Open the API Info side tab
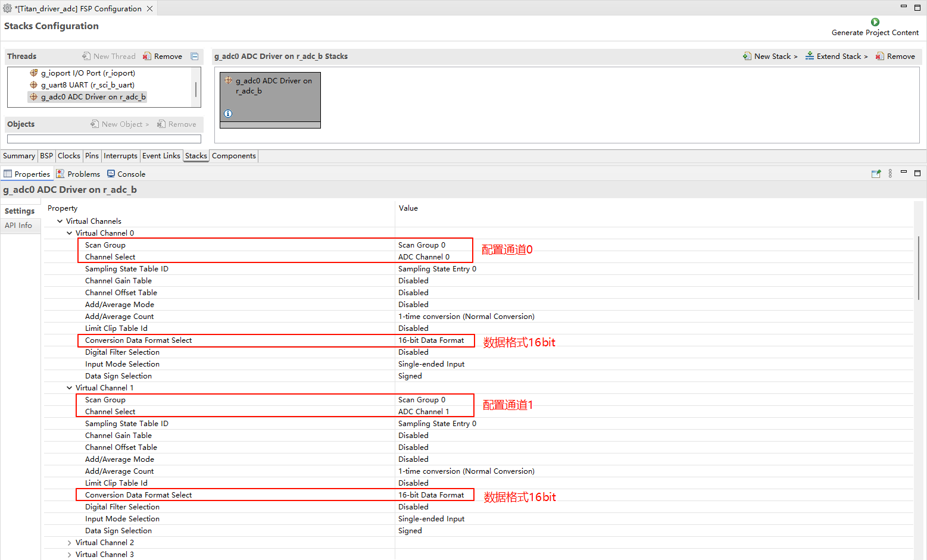Image resolution: width=927 pixels, height=560 pixels. [x=18, y=226]
